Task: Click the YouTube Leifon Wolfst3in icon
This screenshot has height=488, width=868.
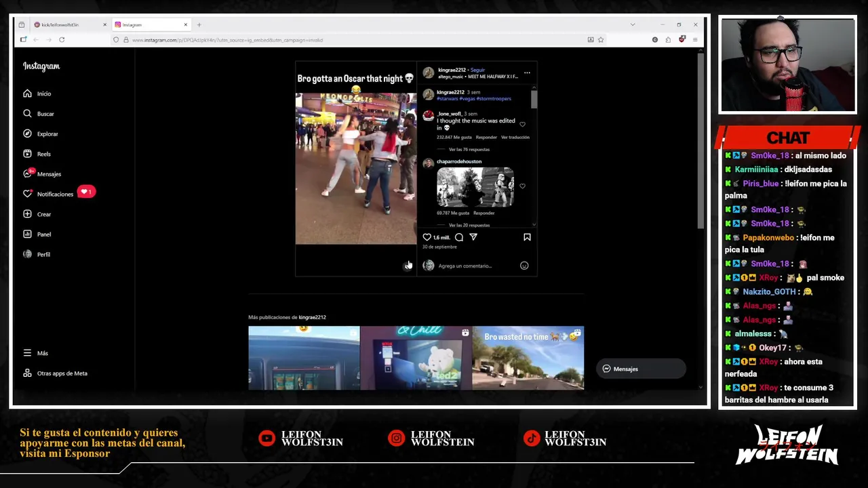Action: pos(268,439)
